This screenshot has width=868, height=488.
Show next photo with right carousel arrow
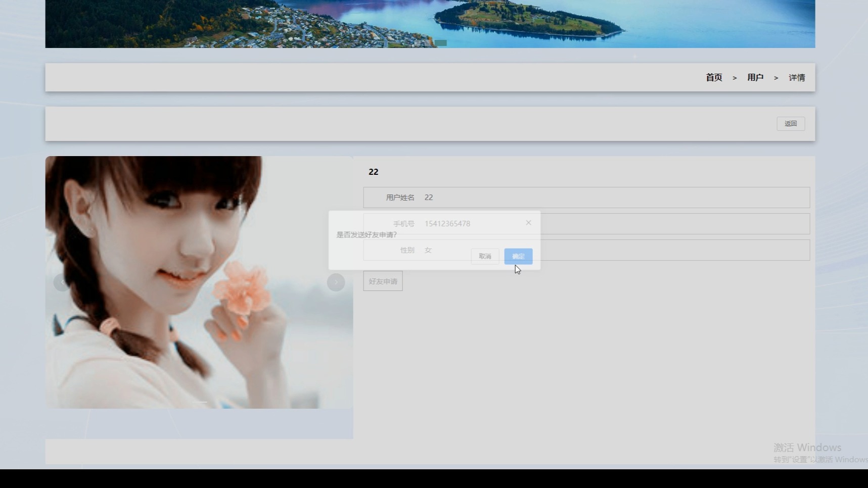tap(336, 282)
